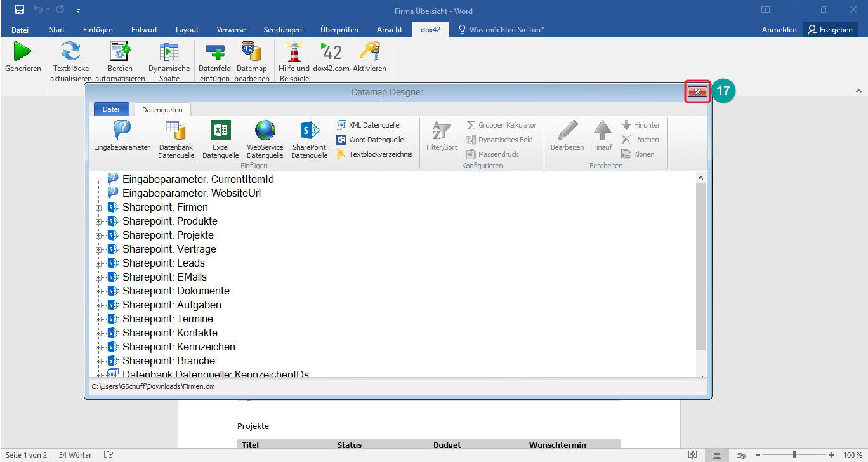Click the green Generieren play icon
Screen dimensions: 868x462
click(x=23, y=51)
